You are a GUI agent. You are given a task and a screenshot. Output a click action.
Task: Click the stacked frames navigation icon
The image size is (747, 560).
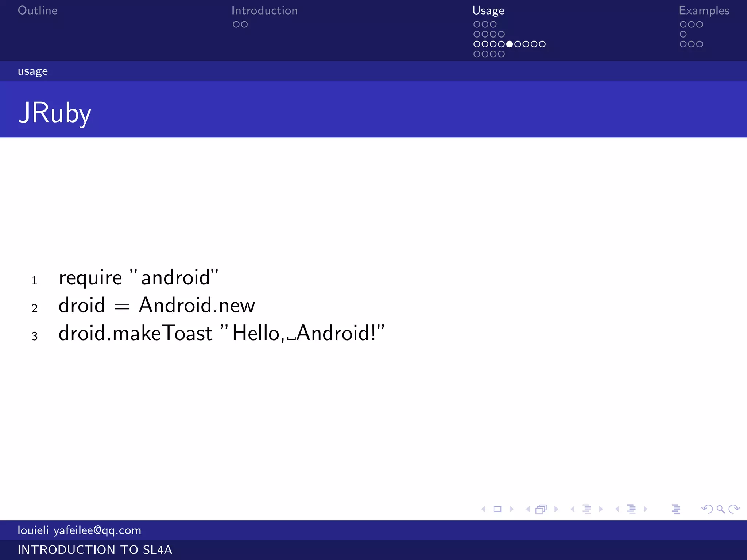[541, 509]
